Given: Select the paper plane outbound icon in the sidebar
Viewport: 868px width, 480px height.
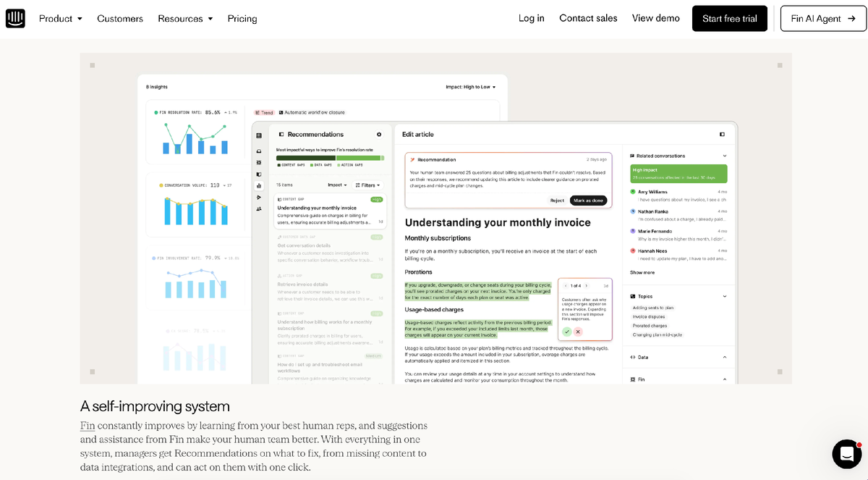Looking at the screenshot, I should pyautogui.click(x=259, y=197).
